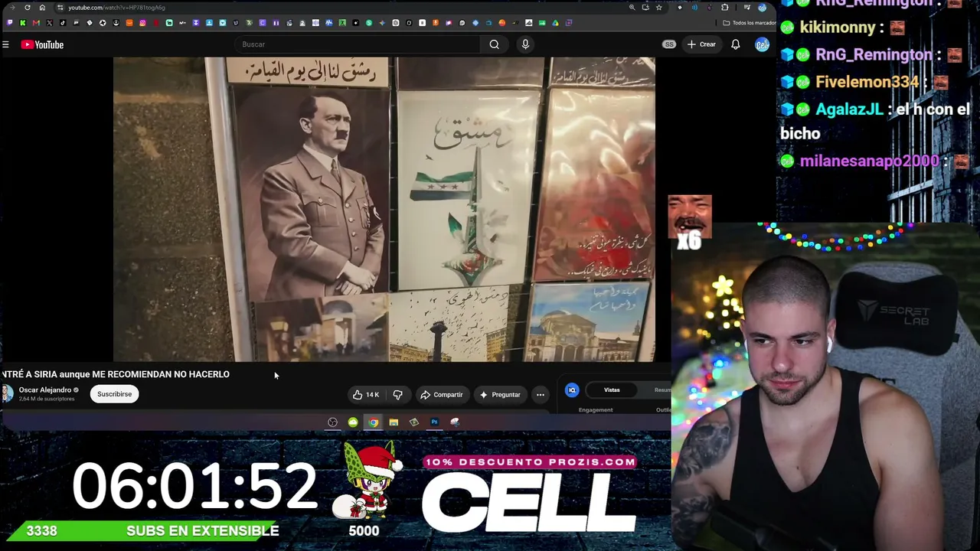
Task: Click the vidIQ logo icon
Action: (572, 390)
